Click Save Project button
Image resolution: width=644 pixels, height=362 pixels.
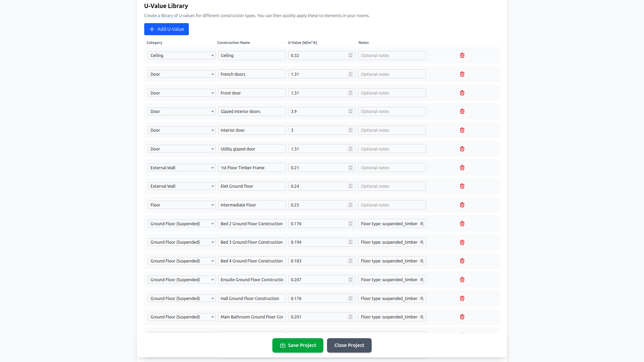click(298, 345)
